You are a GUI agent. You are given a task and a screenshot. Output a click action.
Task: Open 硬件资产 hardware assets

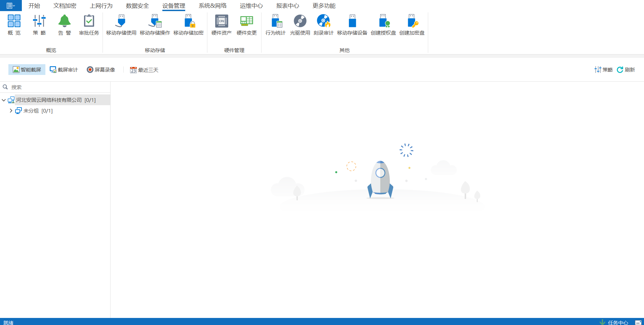click(222, 25)
